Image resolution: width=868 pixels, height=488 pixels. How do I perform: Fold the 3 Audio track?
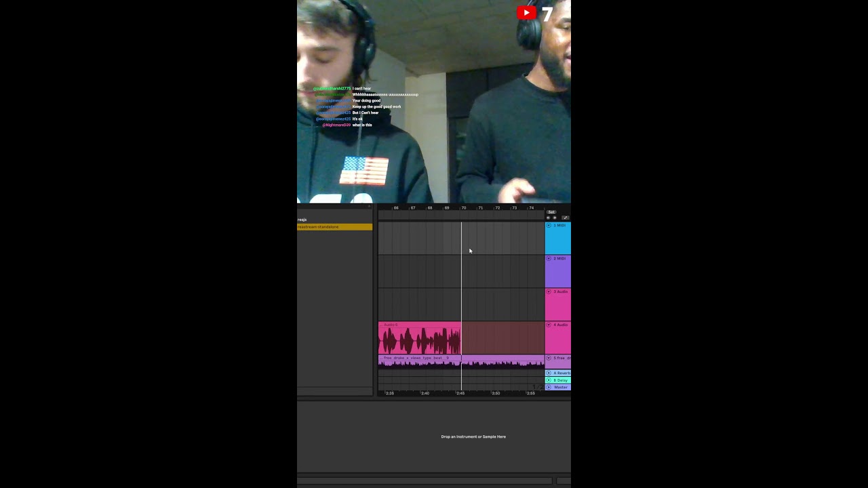[549, 291]
